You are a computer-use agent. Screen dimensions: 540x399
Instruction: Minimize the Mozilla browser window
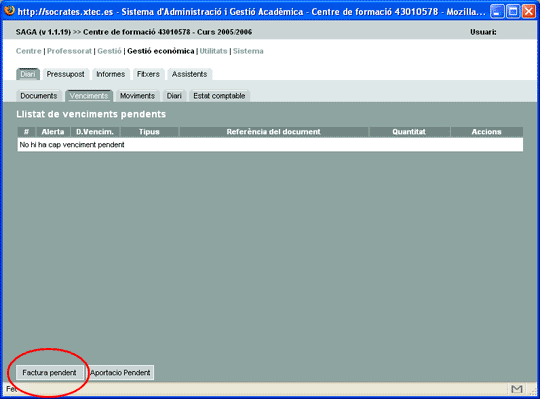tap(497, 11)
